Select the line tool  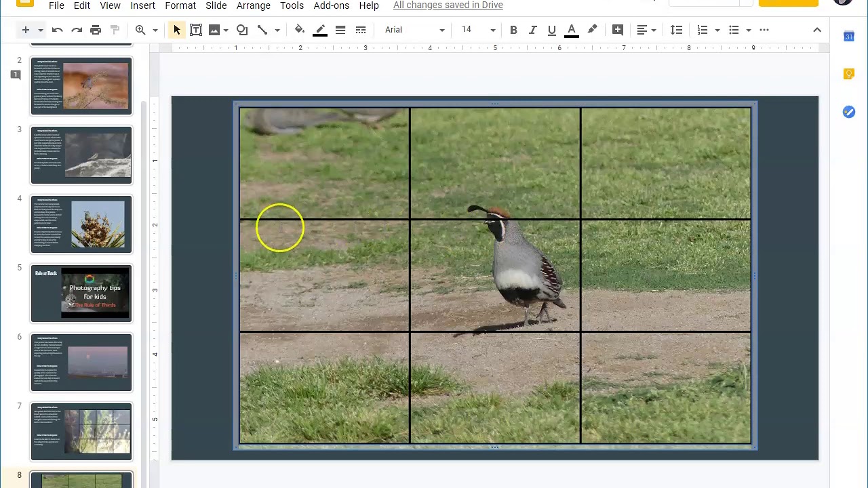(x=262, y=30)
